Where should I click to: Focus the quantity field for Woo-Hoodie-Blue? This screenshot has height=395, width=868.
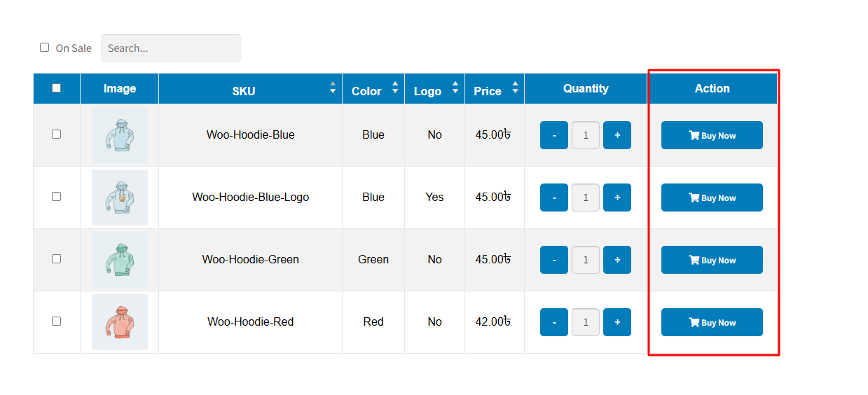coord(585,135)
